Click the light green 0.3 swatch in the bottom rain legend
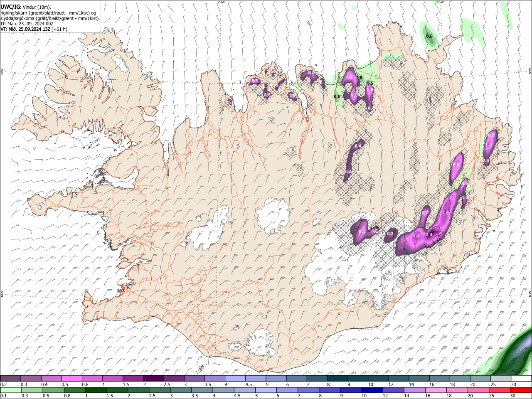532x399 pixels. [32, 390]
